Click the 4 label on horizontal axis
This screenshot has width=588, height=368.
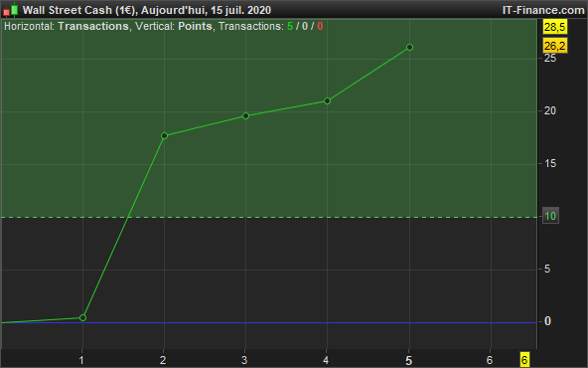tap(326, 360)
